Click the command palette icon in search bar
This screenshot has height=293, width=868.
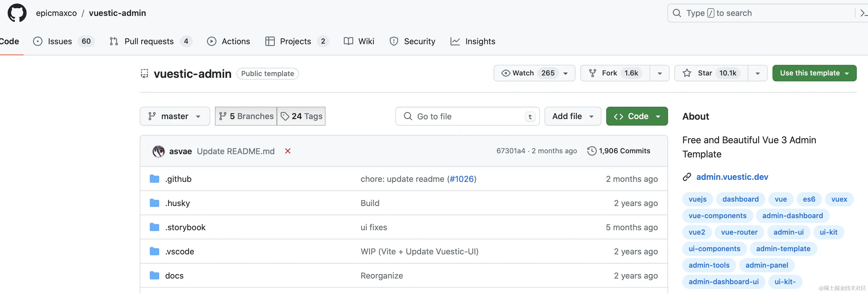coord(863,13)
